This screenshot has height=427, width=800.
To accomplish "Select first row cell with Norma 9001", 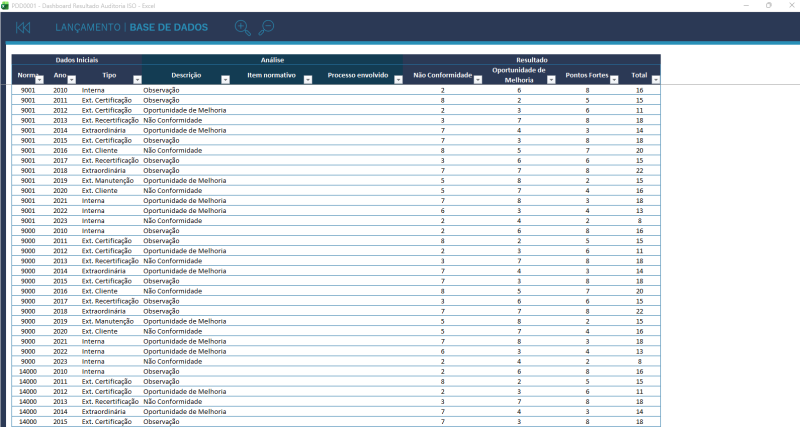I will pos(29,90).
